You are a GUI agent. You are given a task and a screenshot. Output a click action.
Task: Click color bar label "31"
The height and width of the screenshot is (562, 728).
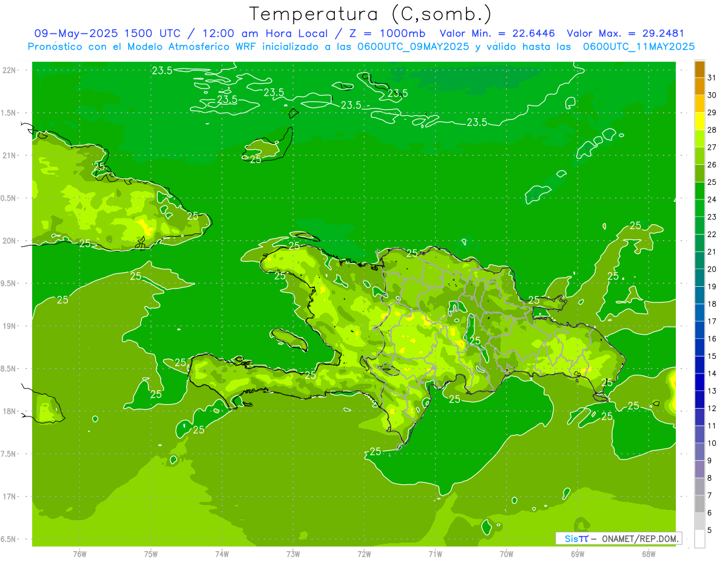[712, 78]
